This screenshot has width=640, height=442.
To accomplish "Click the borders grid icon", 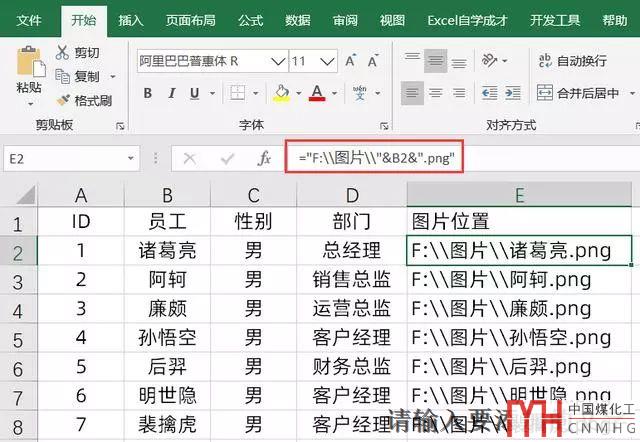I will coord(238,93).
